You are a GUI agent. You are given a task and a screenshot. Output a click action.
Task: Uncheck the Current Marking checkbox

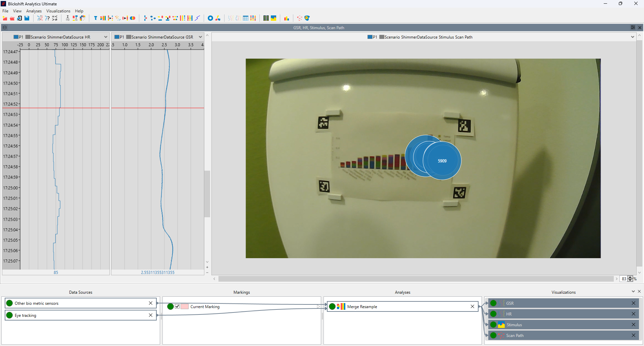[x=177, y=306]
